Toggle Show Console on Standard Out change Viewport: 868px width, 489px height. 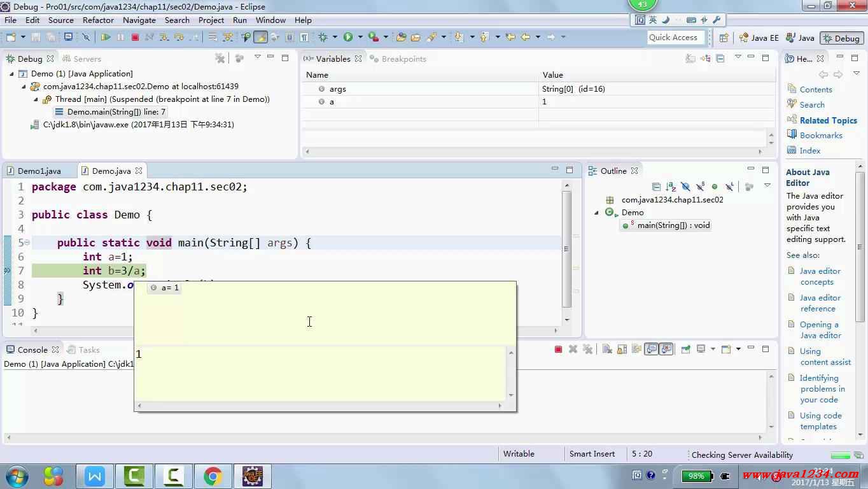coord(651,349)
